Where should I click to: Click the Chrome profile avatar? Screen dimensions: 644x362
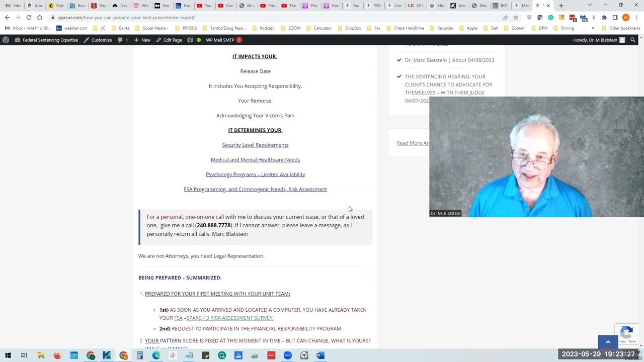[x=626, y=18]
